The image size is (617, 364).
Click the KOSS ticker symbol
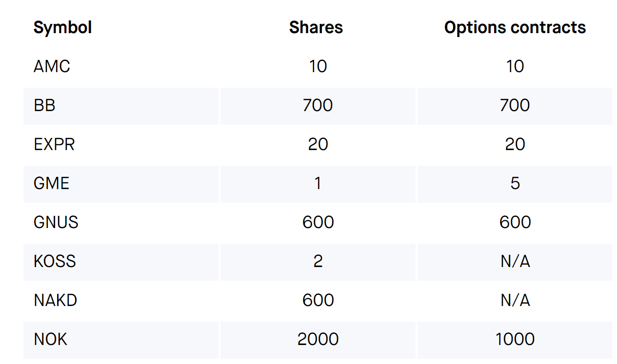point(55,261)
